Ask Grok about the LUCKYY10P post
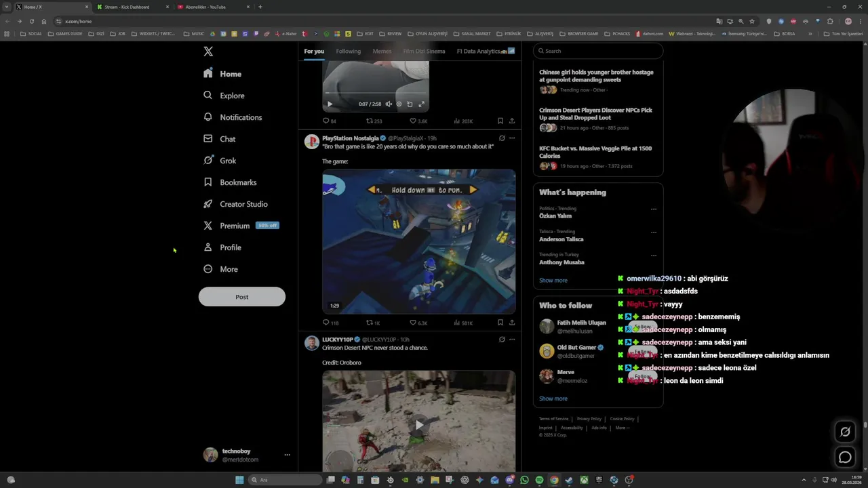This screenshot has height=488, width=868. 502,340
